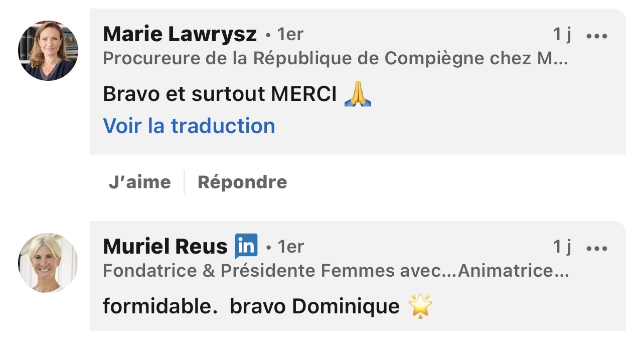The width and height of the screenshot is (644, 342).
Task: Open options menu on Muriel Reus's comment
Action: pos(596,248)
